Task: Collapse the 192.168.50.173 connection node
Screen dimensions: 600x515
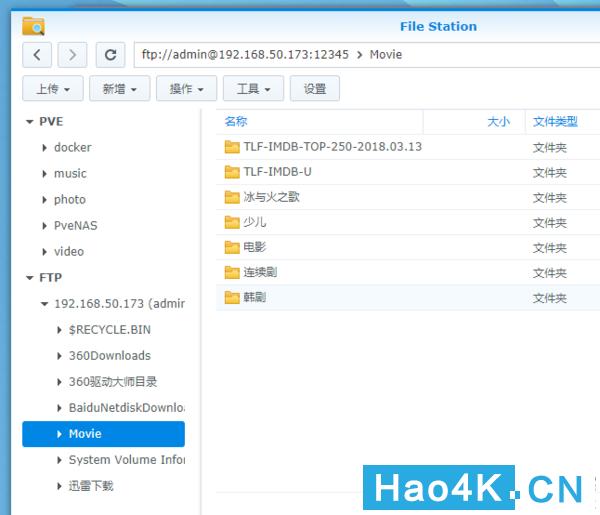Action: [x=44, y=304]
